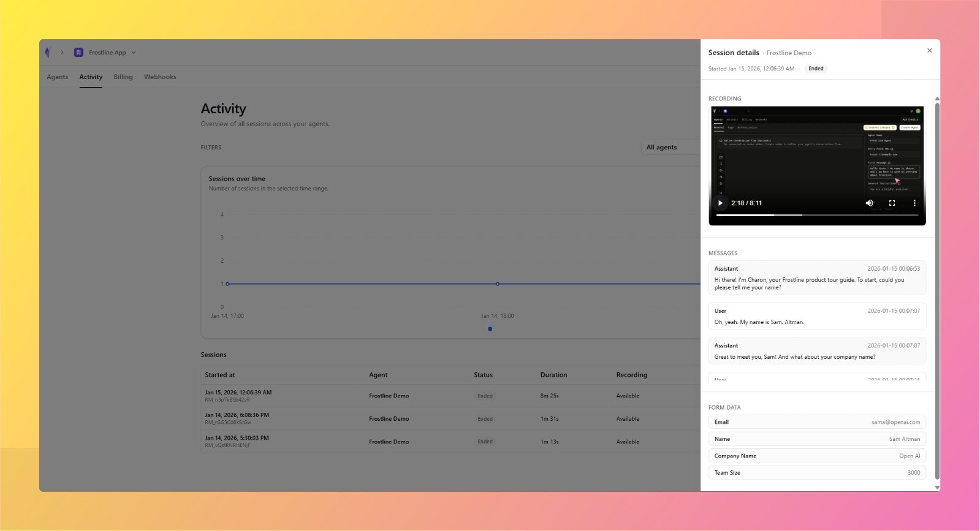Click the scrollbar up arrow in details panel

click(x=936, y=99)
